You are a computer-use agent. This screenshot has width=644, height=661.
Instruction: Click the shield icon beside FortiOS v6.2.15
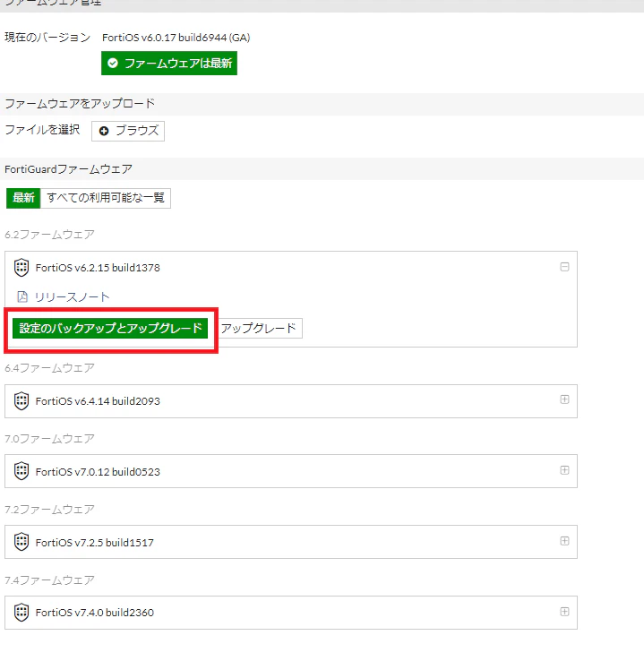(21, 268)
